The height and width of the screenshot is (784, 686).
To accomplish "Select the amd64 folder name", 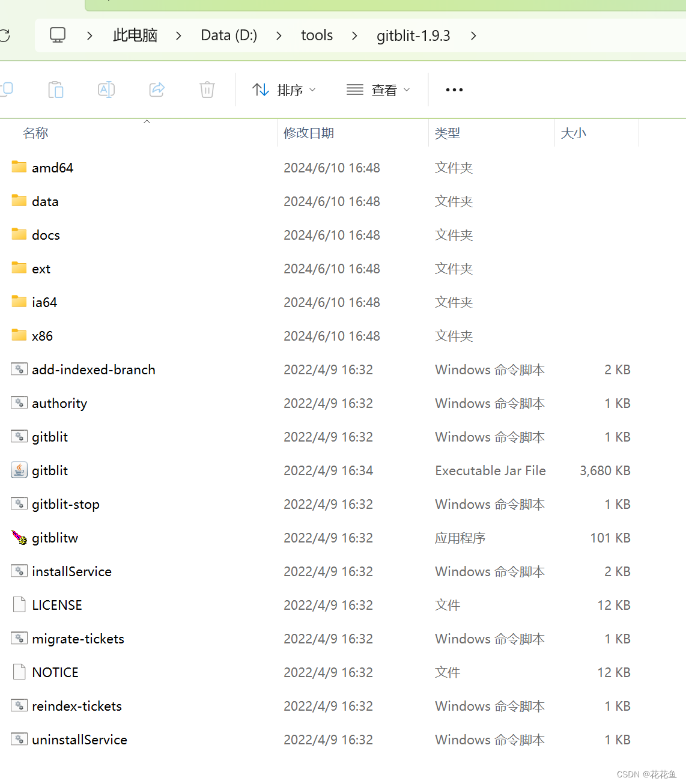I will pos(53,168).
